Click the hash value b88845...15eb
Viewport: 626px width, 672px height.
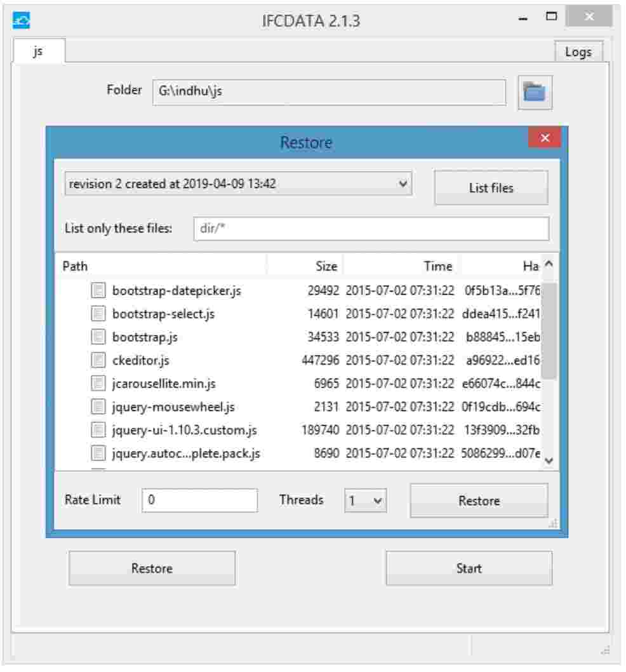(503, 337)
